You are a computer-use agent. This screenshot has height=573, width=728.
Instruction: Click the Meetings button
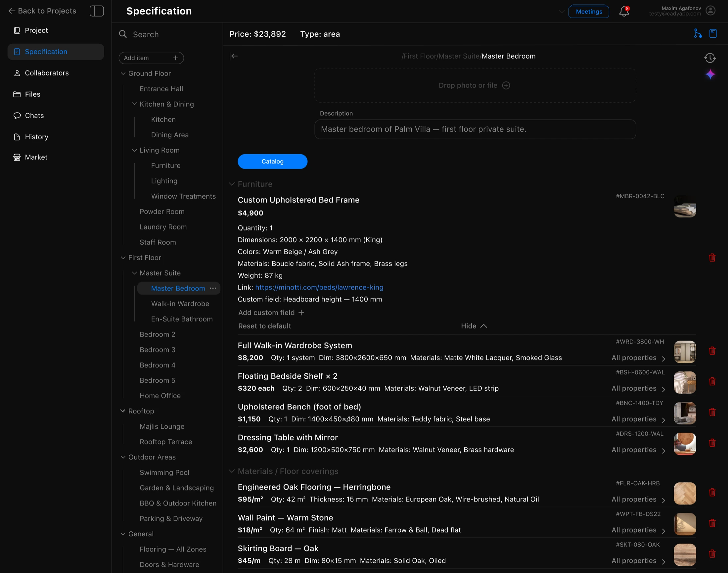[x=589, y=11]
